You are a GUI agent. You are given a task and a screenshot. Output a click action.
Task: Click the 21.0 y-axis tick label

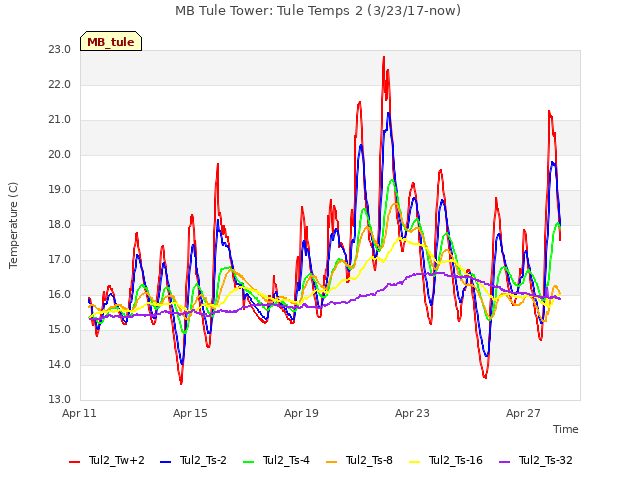coord(60,120)
